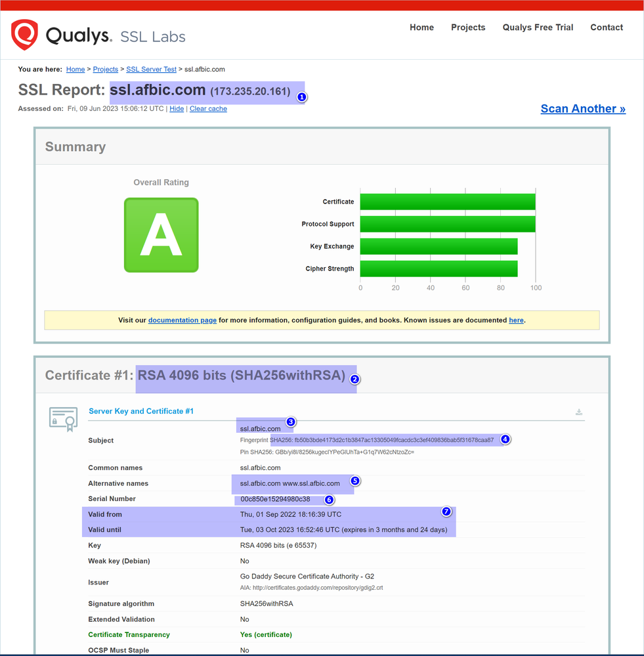Click the SSL Report ssl.afbic.com title

154,90
